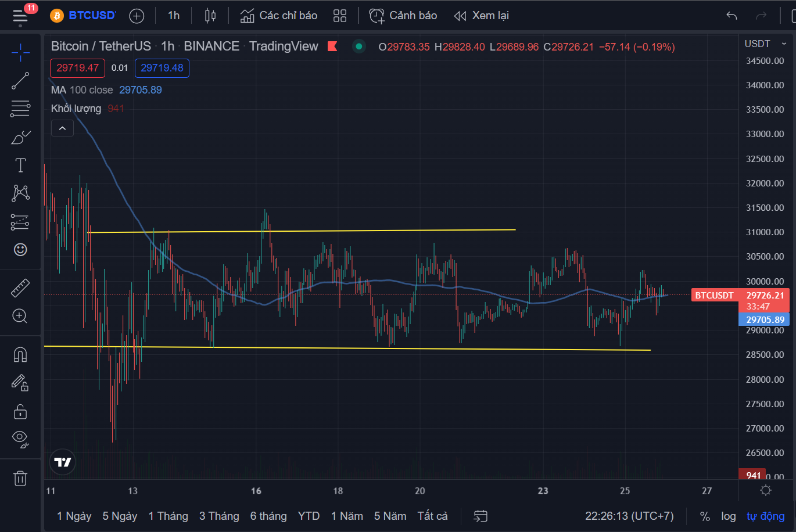Set range to 1 Ngày
Viewport: 796px width, 532px height.
[74, 516]
